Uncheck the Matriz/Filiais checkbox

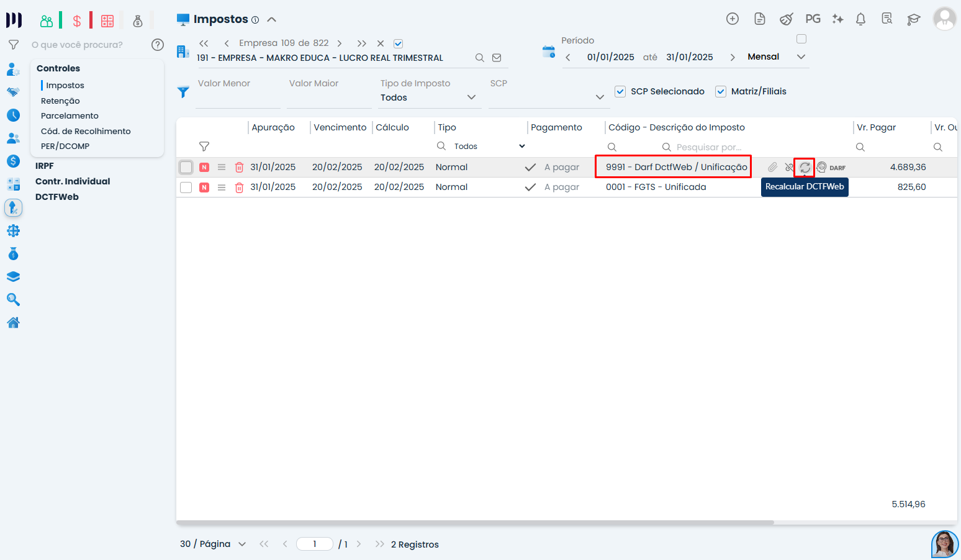(x=721, y=92)
